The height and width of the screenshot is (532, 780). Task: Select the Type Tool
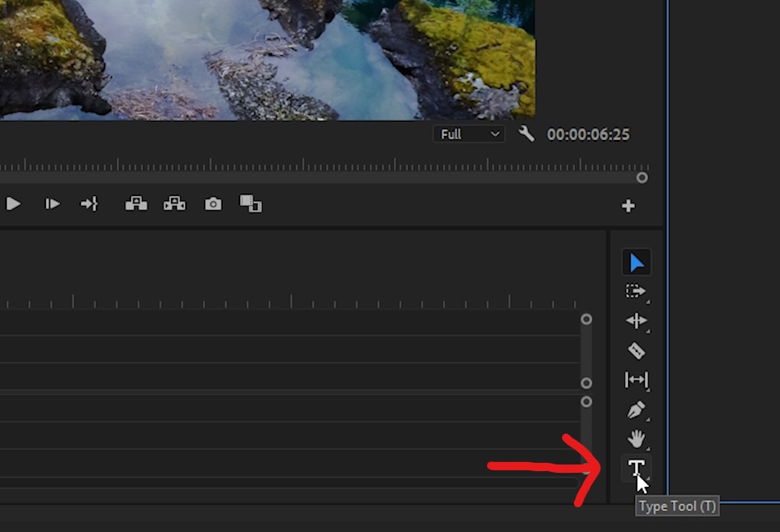[x=637, y=468]
